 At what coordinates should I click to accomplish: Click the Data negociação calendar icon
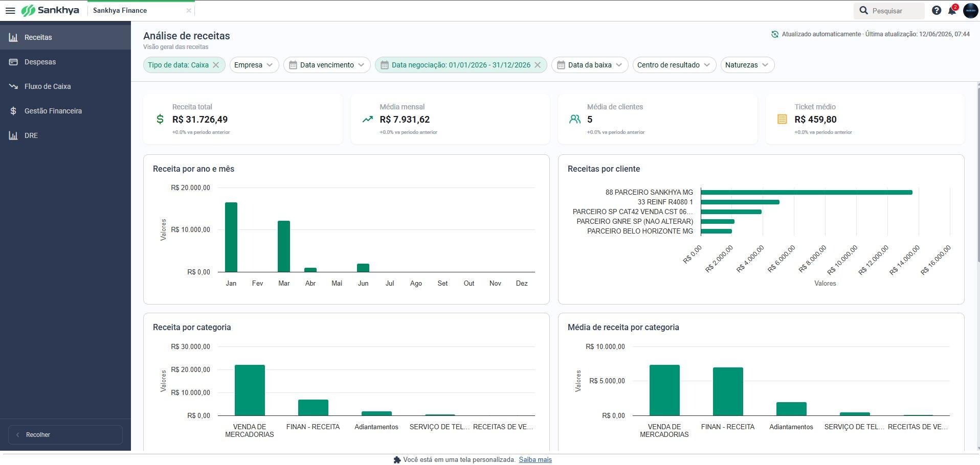click(385, 65)
